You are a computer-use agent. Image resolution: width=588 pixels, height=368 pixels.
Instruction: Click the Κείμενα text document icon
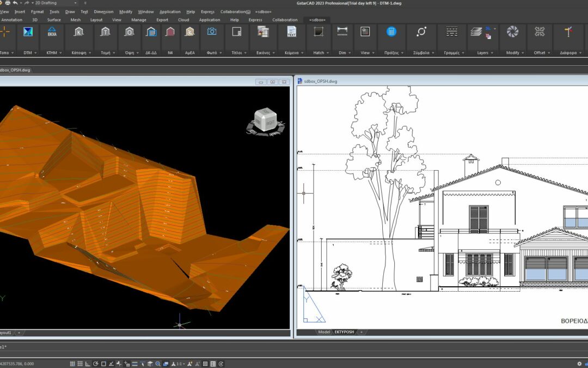pos(291,32)
